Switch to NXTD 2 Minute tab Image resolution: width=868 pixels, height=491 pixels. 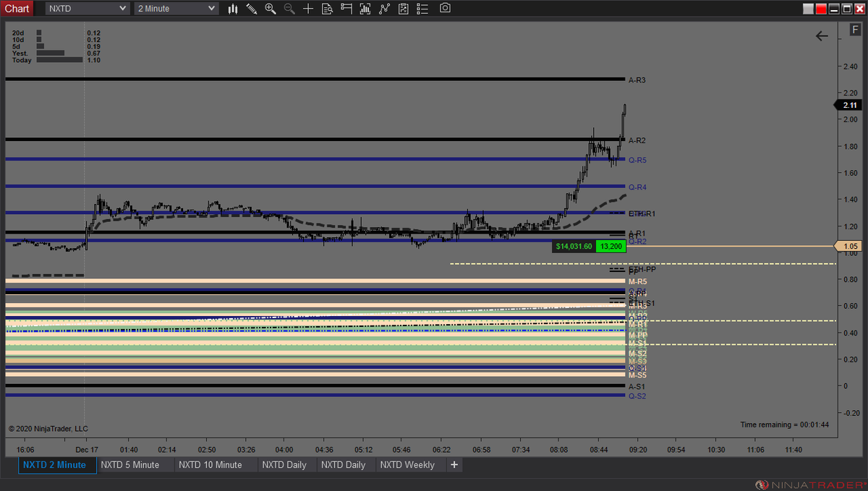[56, 465]
